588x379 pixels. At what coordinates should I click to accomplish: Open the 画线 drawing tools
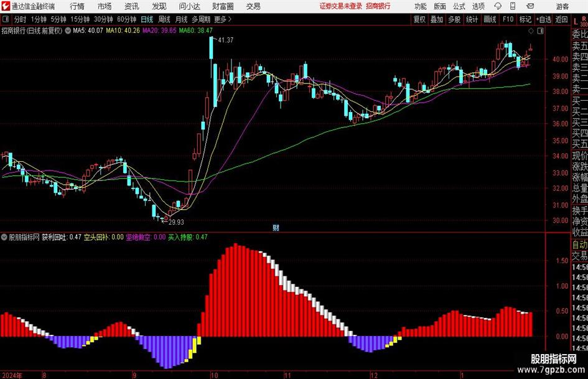(490, 19)
